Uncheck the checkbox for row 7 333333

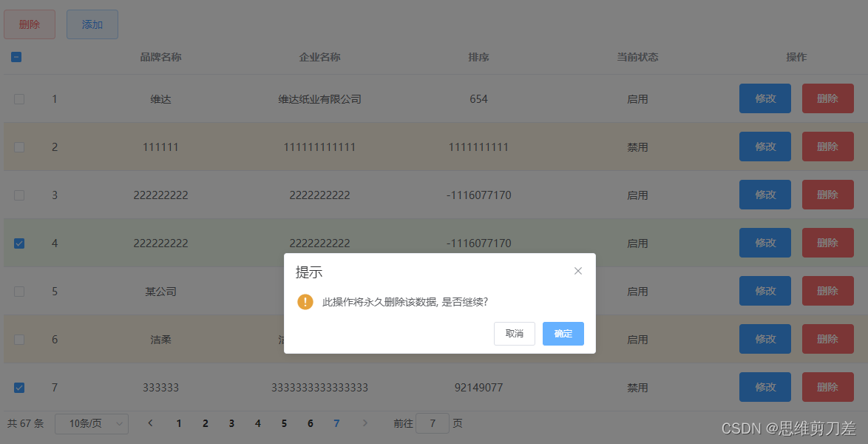click(18, 387)
